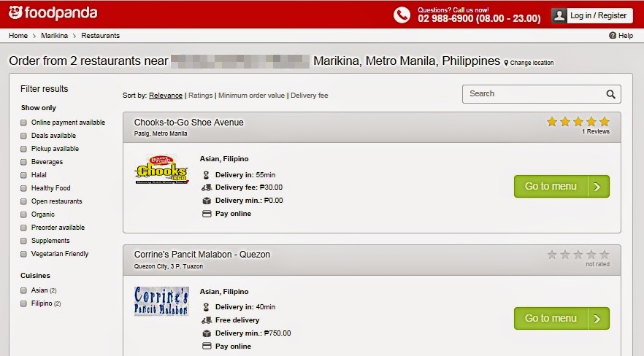The width and height of the screenshot is (644, 356).
Task: Click the foodpanda panda logo
Action: click(x=15, y=12)
